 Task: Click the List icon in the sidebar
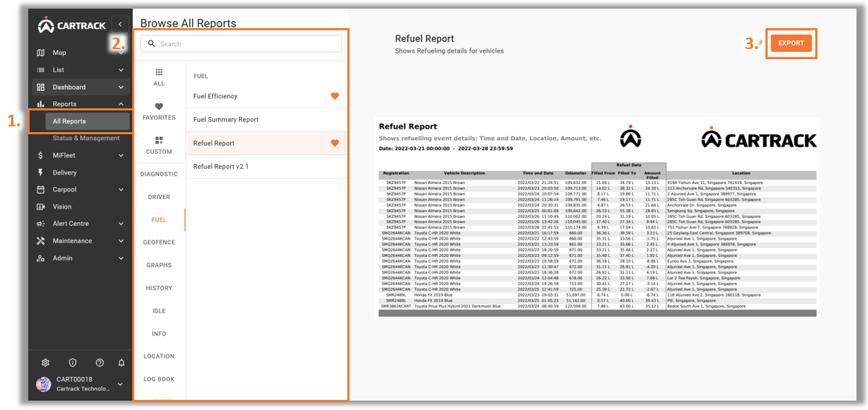coord(41,70)
